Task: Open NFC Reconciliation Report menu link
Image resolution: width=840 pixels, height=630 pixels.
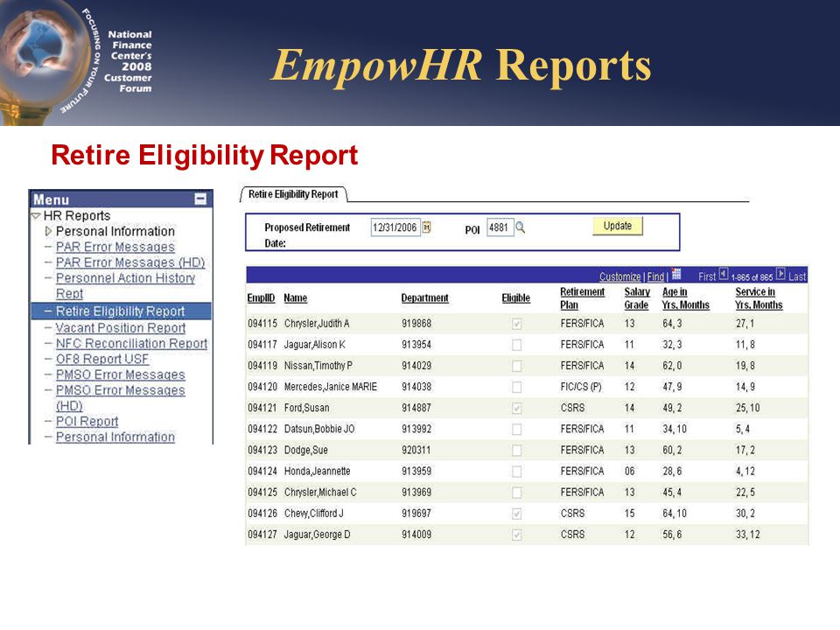Action: coord(132,343)
